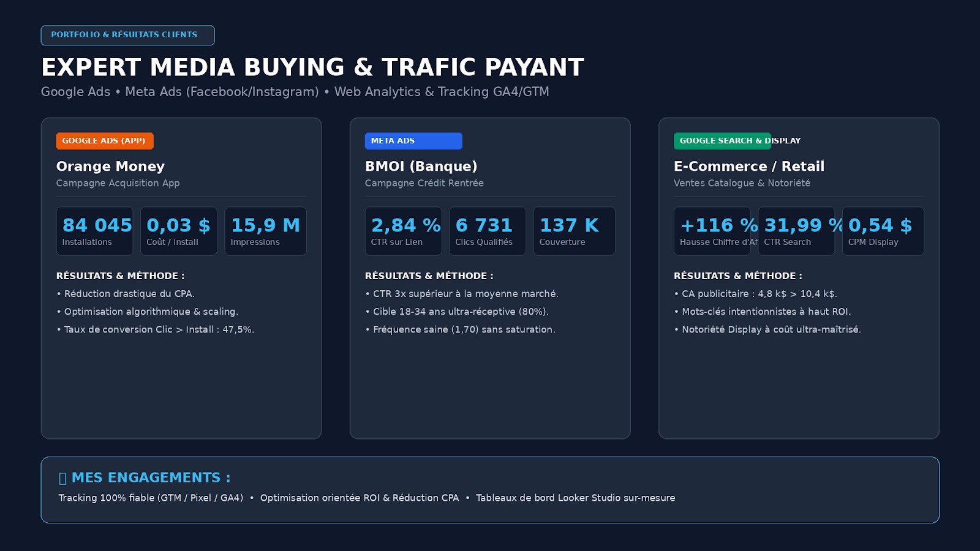This screenshot has width=980, height=551.
Task: Click the 2,84 % CTR sur Lien tile
Action: tap(404, 231)
